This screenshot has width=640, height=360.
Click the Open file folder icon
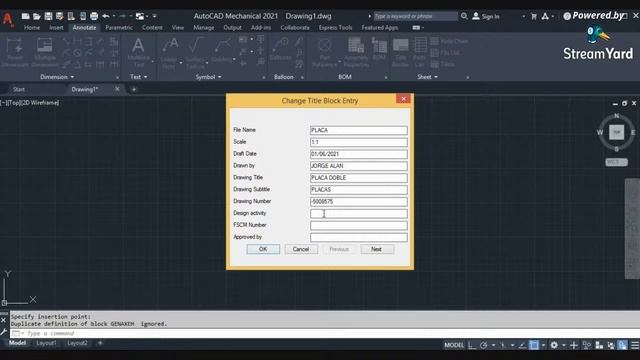[37, 16]
